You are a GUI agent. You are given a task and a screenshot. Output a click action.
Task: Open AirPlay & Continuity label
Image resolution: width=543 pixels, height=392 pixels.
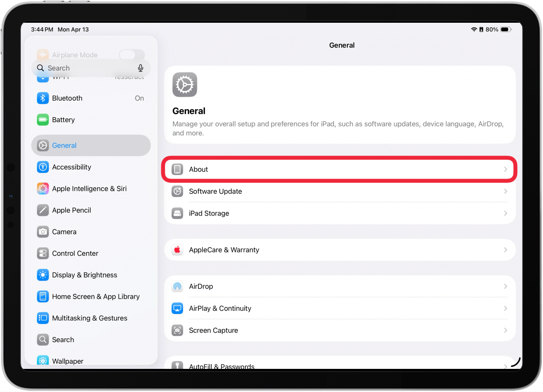220,308
